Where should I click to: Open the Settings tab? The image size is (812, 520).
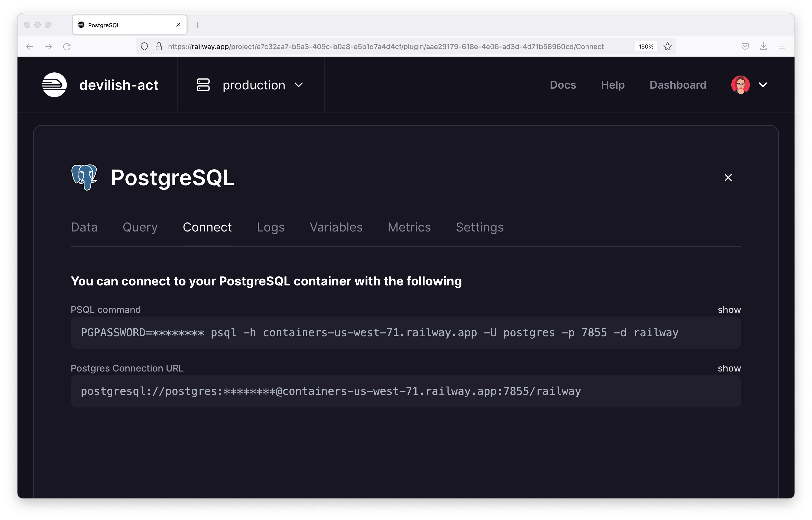tap(479, 227)
